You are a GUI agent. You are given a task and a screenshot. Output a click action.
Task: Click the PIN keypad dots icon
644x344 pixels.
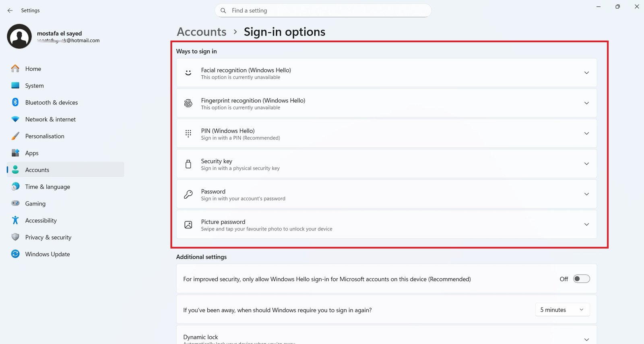click(188, 134)
